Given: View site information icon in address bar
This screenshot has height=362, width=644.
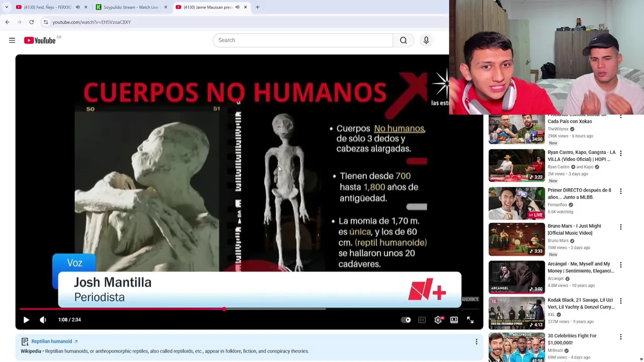Looking at the screenshot, I should 46,22.
